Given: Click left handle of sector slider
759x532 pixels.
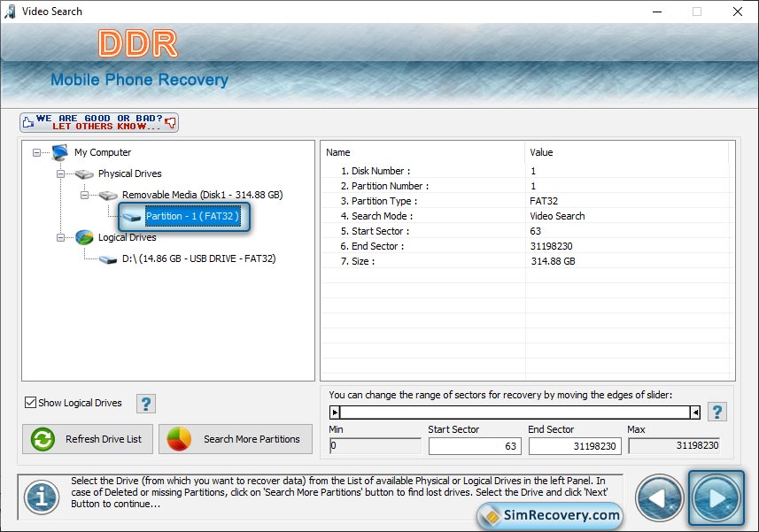Looking at the screenshot, I should click(x=335, y=412).
